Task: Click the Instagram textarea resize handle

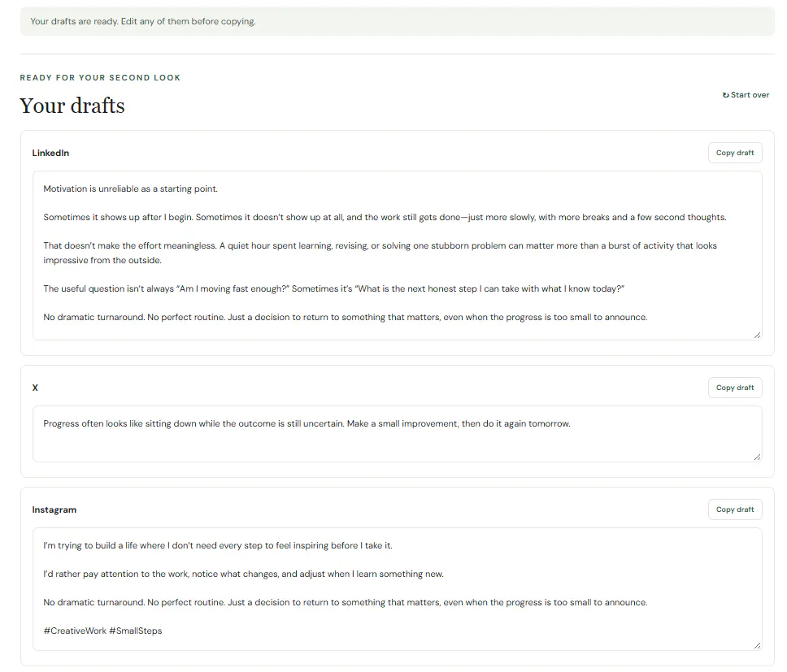Action: (x=757, y=645)
